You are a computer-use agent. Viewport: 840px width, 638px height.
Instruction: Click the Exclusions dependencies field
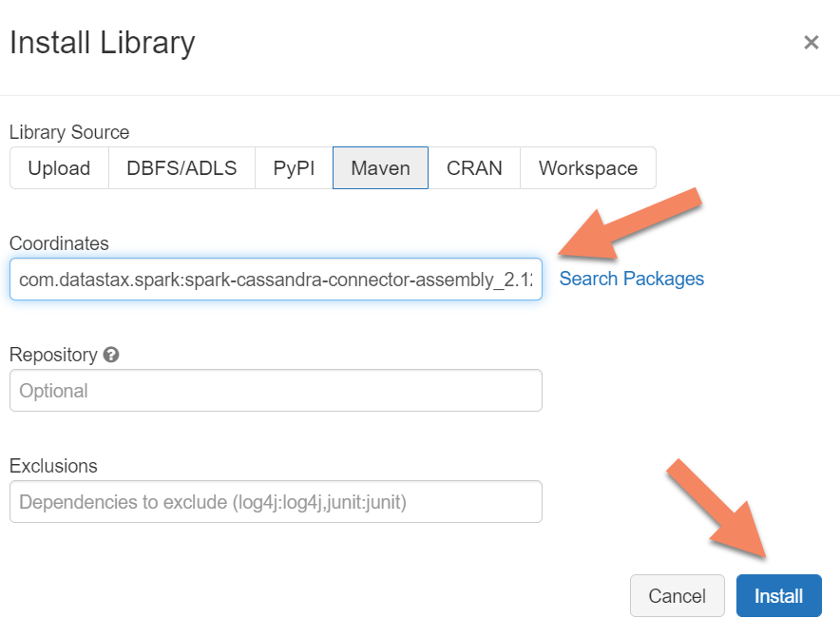(x=276, y=501)
